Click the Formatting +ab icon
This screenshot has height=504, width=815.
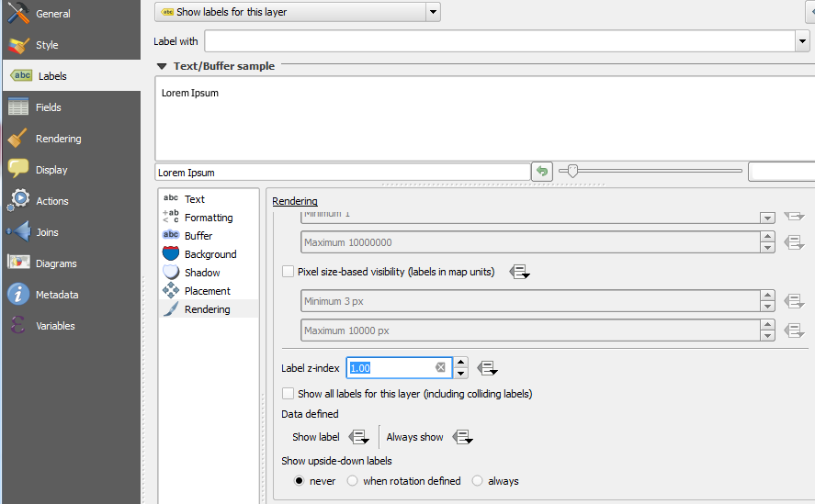(171, 216)
